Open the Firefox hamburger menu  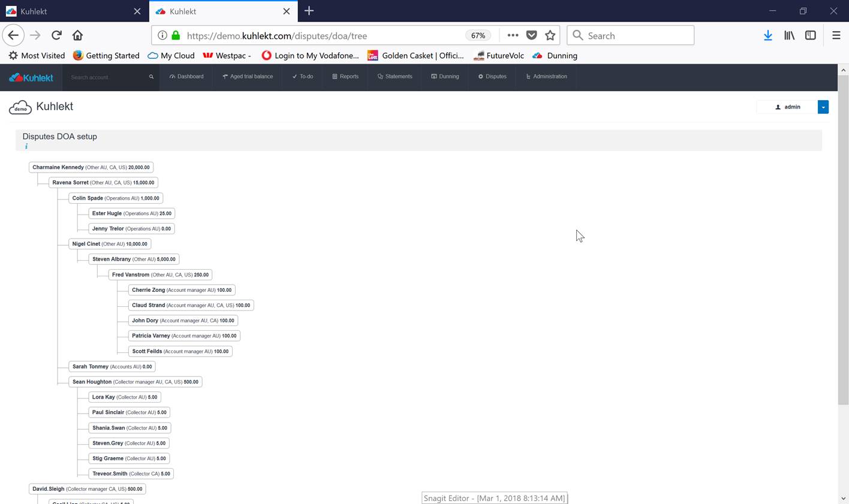(836, 35)
